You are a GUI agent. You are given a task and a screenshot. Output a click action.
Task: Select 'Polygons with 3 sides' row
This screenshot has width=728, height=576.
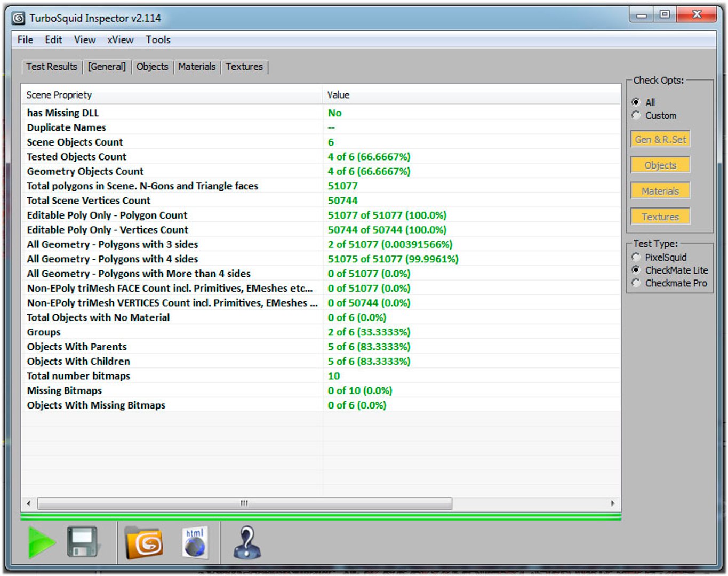coord(321,244)
